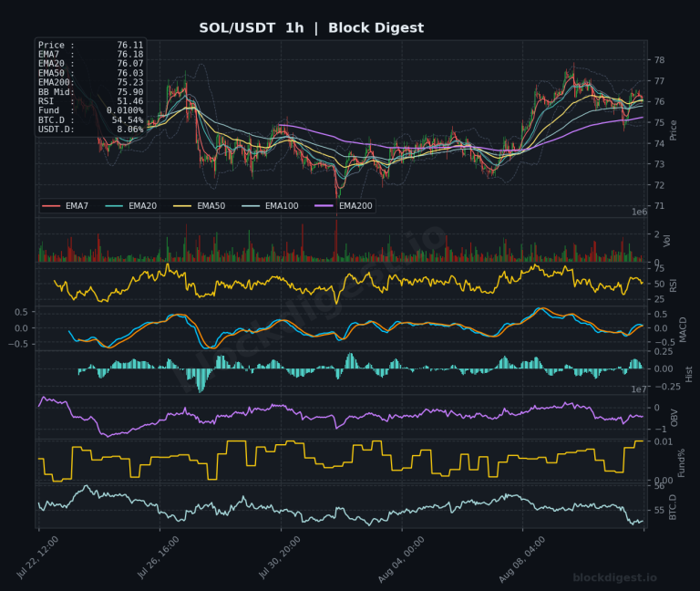Click the "EMA20" legend label
This screenshot has width=700, height=591.
(x=143, y=206)
